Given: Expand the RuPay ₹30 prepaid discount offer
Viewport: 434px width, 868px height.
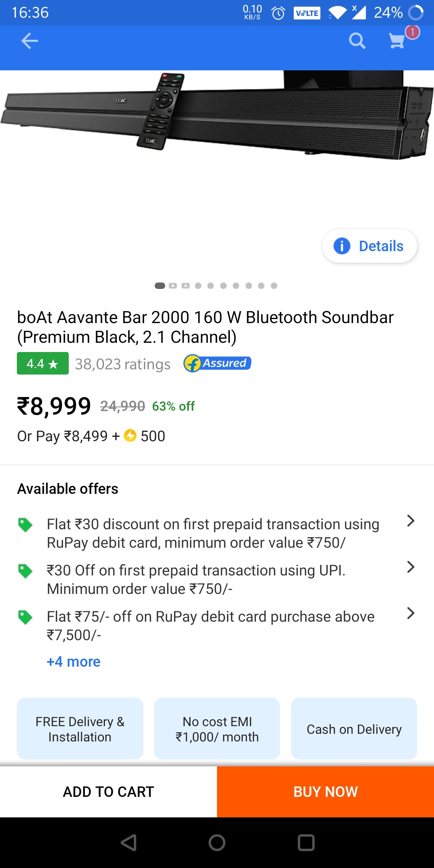Looking at the screenshot, I should pos(410,521).
